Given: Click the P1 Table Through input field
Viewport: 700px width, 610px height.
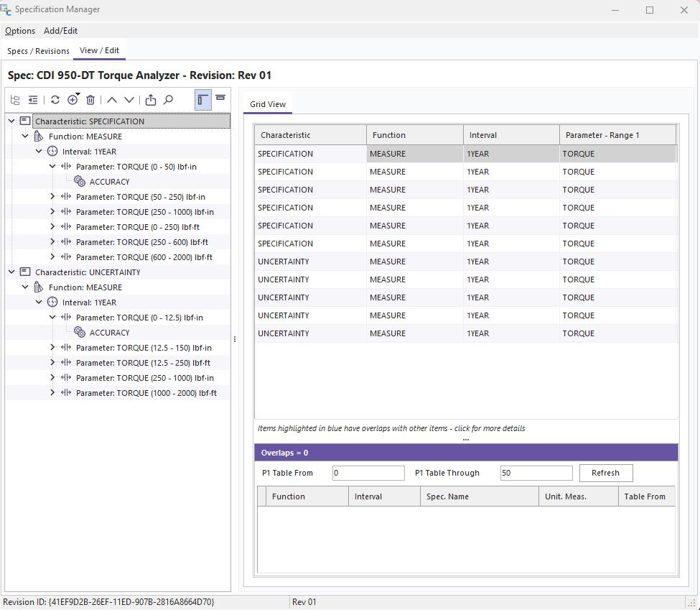Looking at the screenshot, I should [536, 473].
